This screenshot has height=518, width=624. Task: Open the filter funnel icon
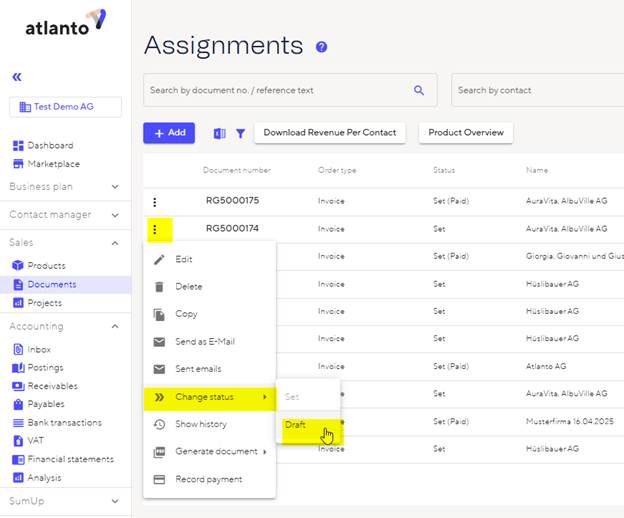pos(240,133)
